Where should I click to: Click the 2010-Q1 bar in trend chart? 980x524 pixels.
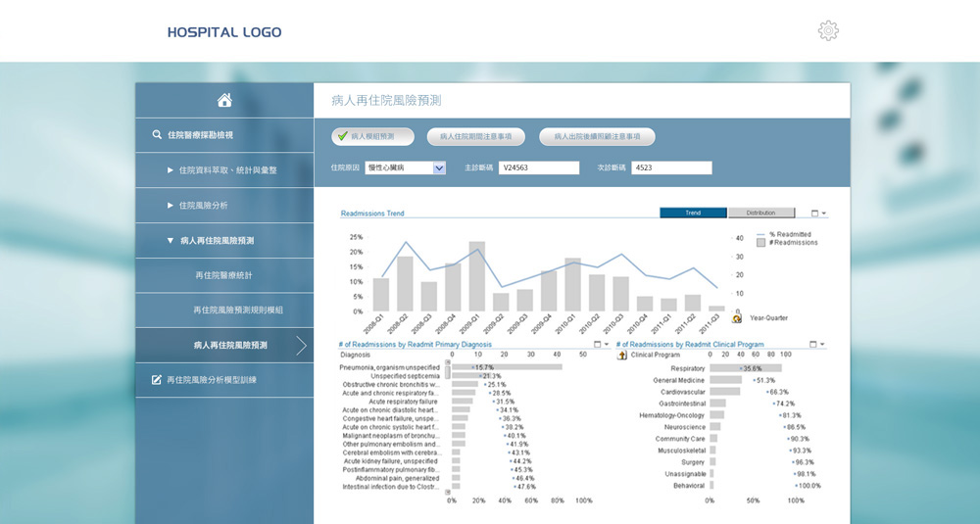[x=573, y=285]
